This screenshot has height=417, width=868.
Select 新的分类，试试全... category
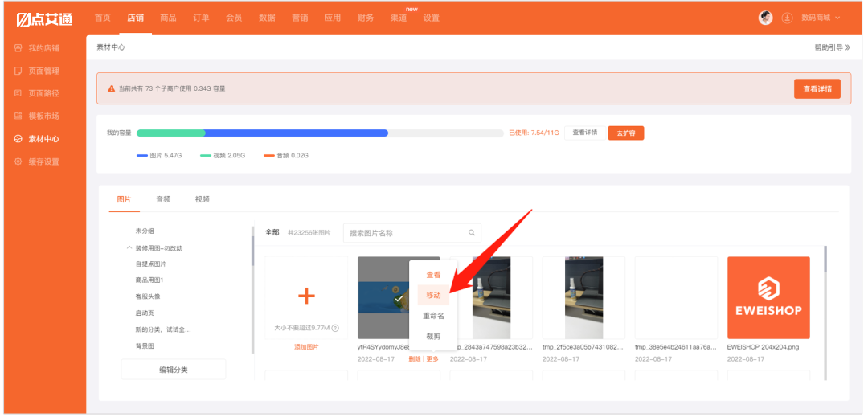[x=162, y=329]
